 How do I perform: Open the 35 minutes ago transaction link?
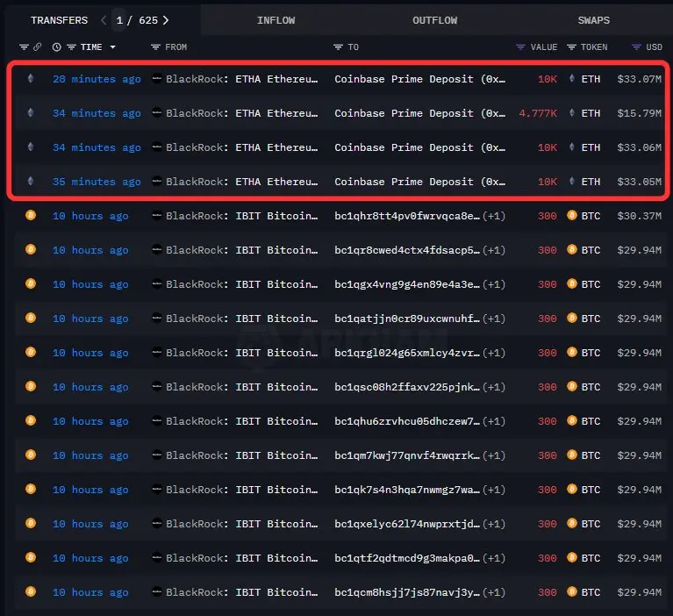[97, 182]
